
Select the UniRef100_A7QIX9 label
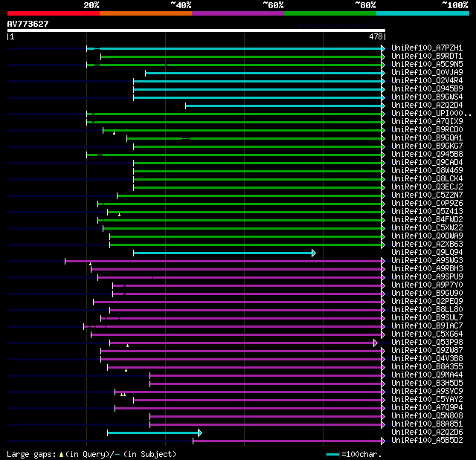point(427,122)
